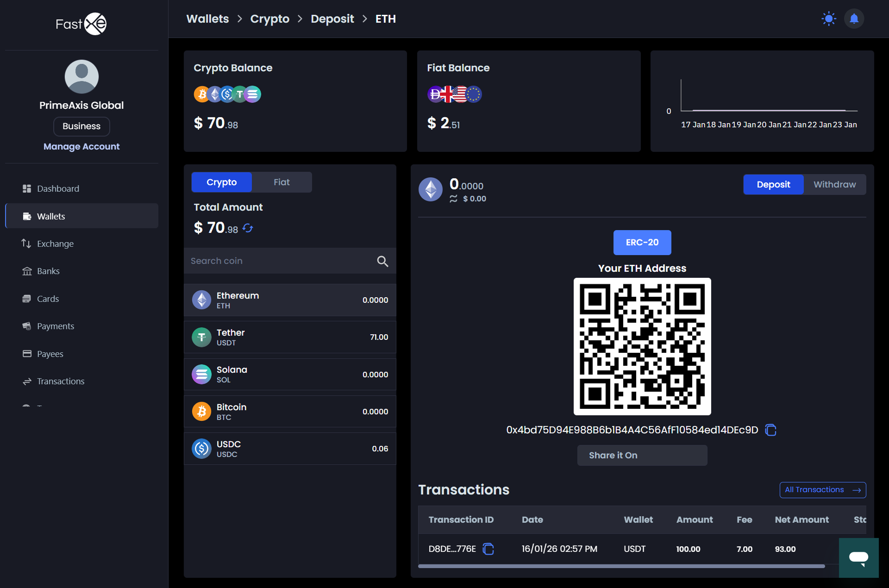Expand the search coin field
This screenshot has height=588, width=889.
pyautogui.click(x=382, y=261)
